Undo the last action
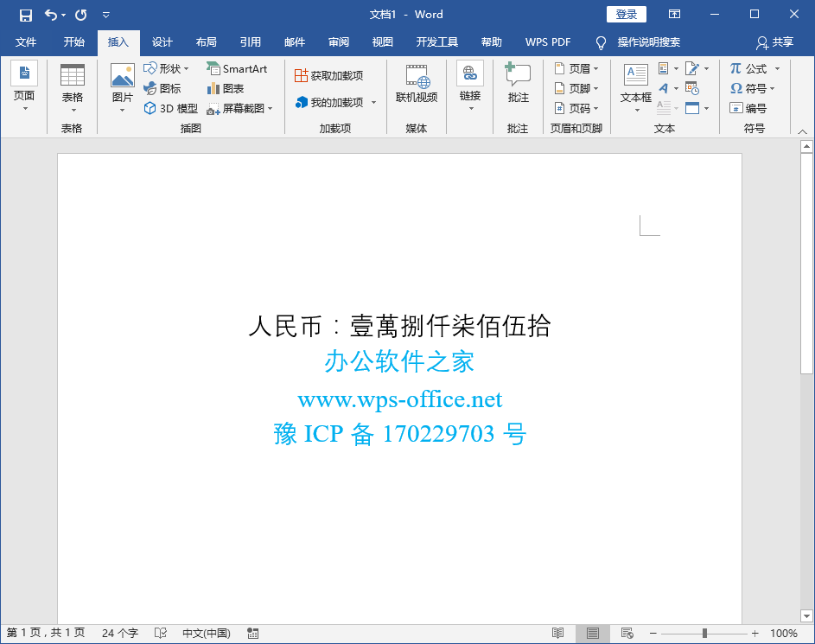This screenshot has height=644, width=815. coord(50,15)
